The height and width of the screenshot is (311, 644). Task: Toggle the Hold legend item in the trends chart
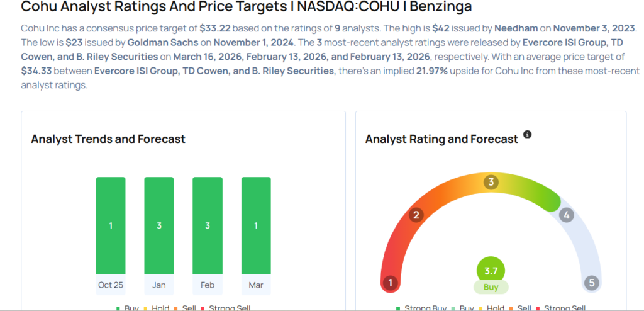click(158, 308)
